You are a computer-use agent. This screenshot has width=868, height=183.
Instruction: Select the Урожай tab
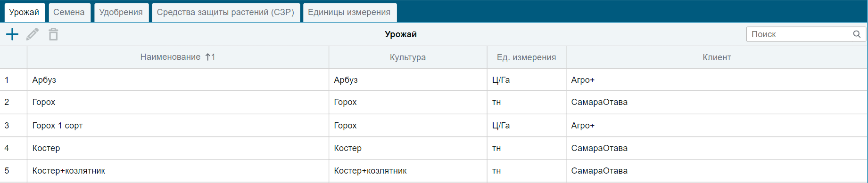tap(24, 12)
